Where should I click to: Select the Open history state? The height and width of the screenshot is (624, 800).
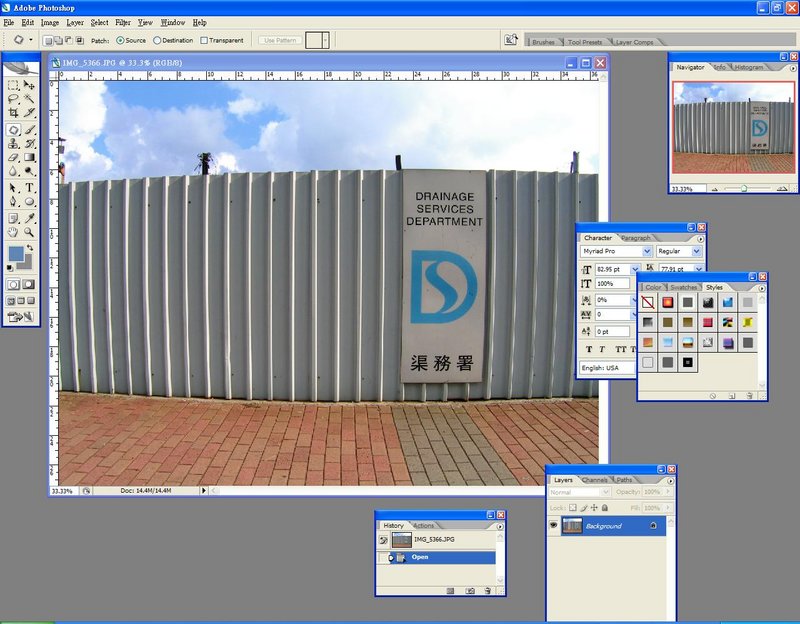436,557
